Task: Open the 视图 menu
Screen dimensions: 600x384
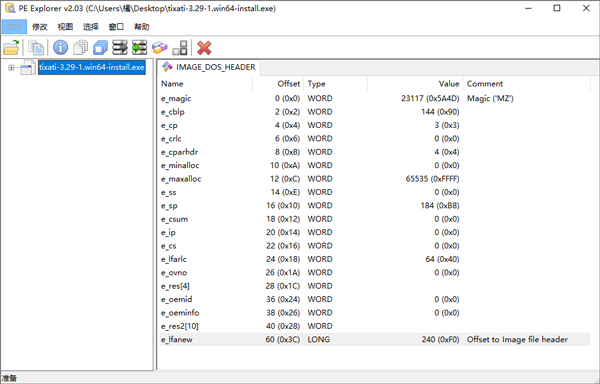Action: (65, 27)
